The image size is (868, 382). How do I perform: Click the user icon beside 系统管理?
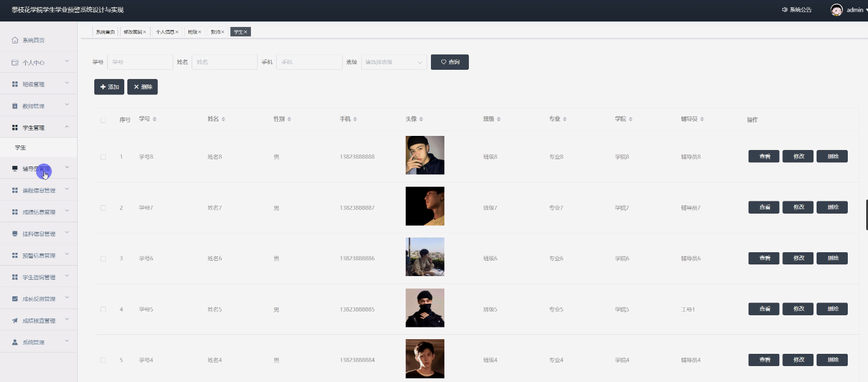15,342
